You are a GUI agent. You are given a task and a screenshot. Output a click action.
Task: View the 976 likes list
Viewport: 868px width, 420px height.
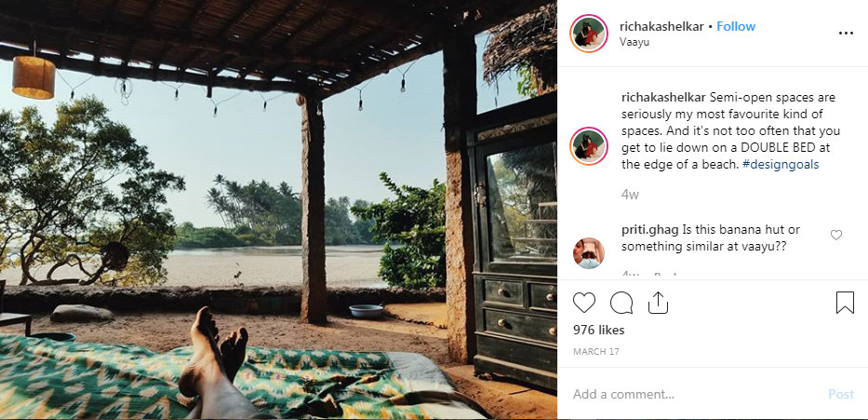click(x=598, y=331)
